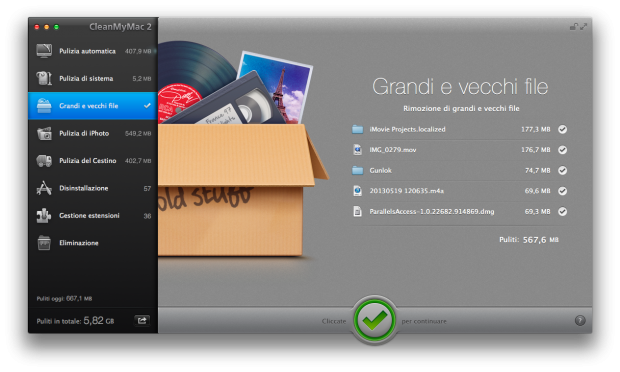Open the Gestione estensioni section
This screenshot has width=620, height=372.
(93, 215)
